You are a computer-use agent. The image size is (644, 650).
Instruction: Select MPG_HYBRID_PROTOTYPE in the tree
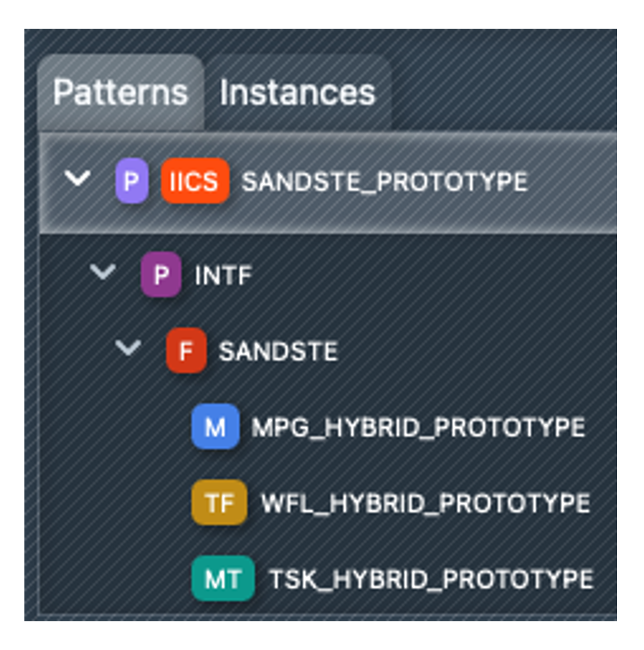pos(418,427)
